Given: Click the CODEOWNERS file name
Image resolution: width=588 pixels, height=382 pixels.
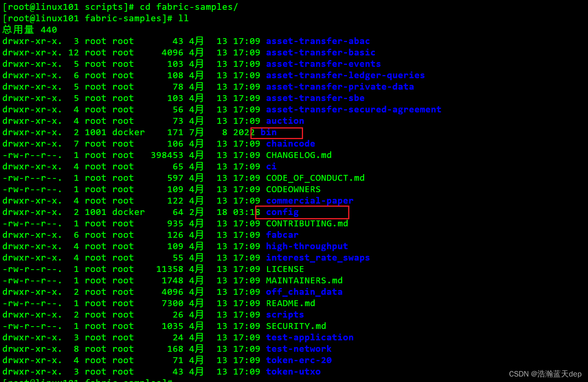Looking at the screenshot, I should 293,189.
